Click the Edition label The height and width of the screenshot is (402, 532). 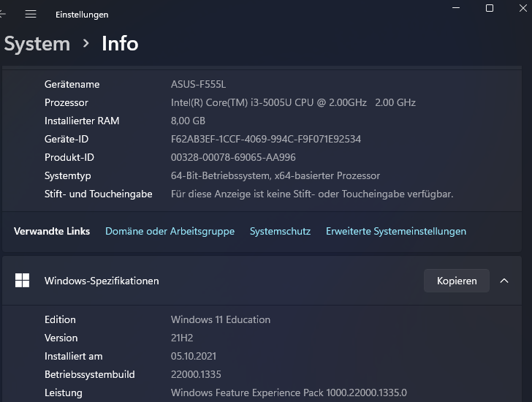click(x=60, y=319)
